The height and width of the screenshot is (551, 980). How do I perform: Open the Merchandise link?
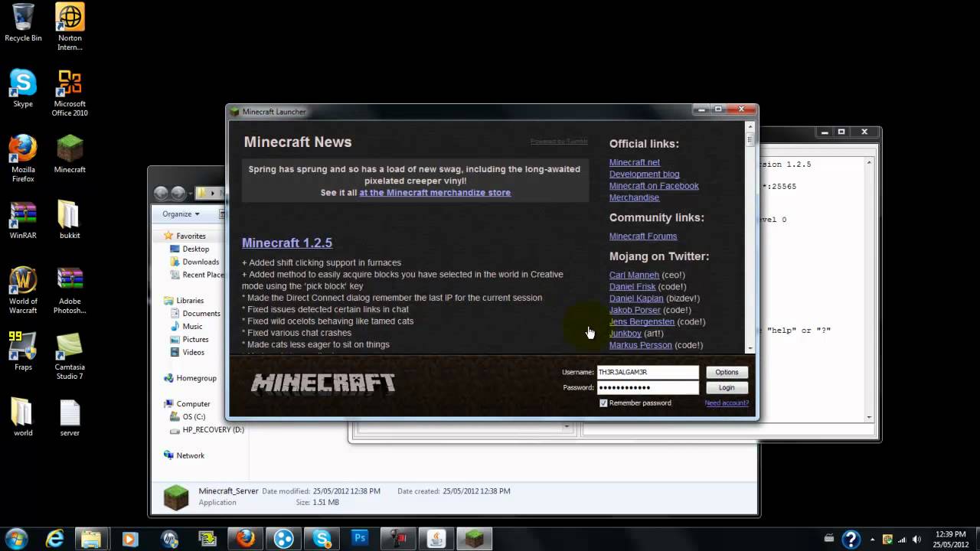click(x=634, y=197)
